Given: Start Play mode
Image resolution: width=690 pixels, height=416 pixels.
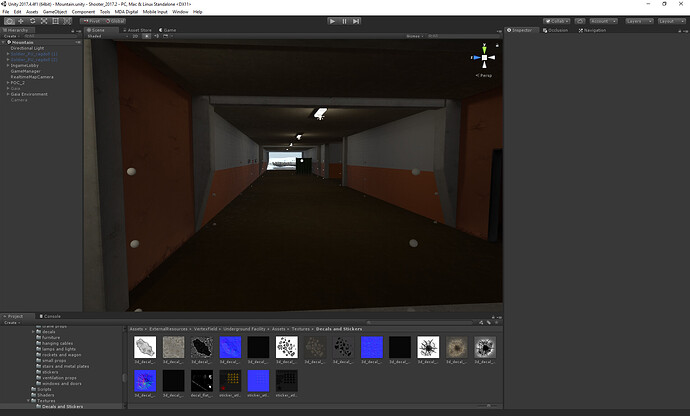Looking at the screenshot, I should coord(333,21).
